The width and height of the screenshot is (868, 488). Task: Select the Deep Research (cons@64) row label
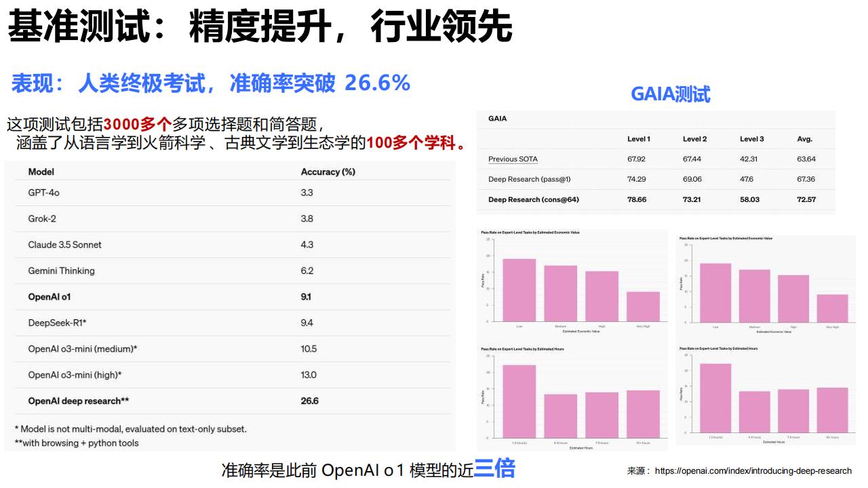pos(534,200)
